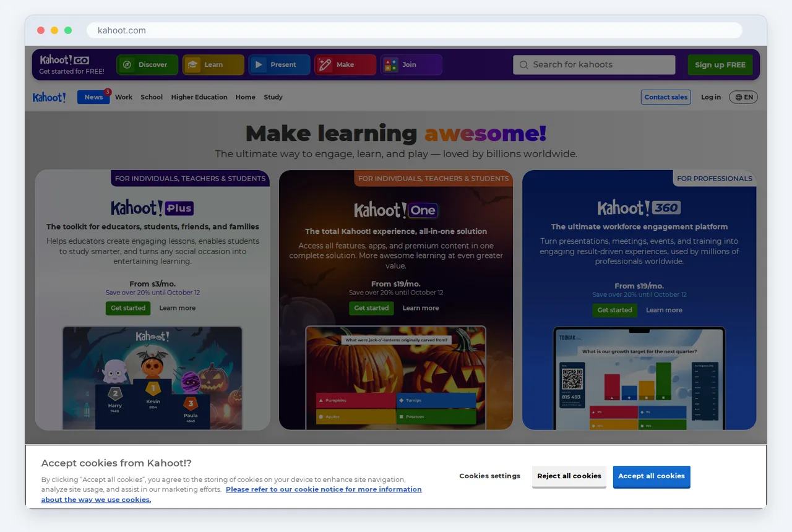Click the Log in link
The image size is (792, 532).
coord(711,97)
